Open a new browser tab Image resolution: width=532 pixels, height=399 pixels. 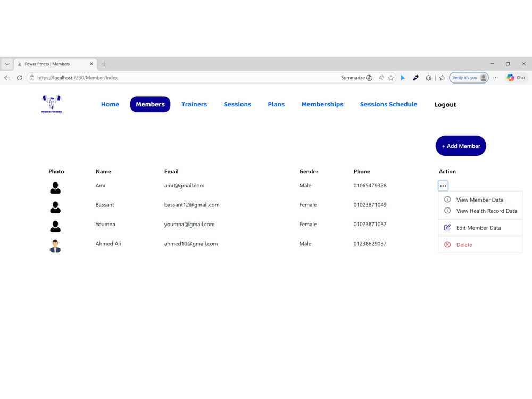coord(104,64)
